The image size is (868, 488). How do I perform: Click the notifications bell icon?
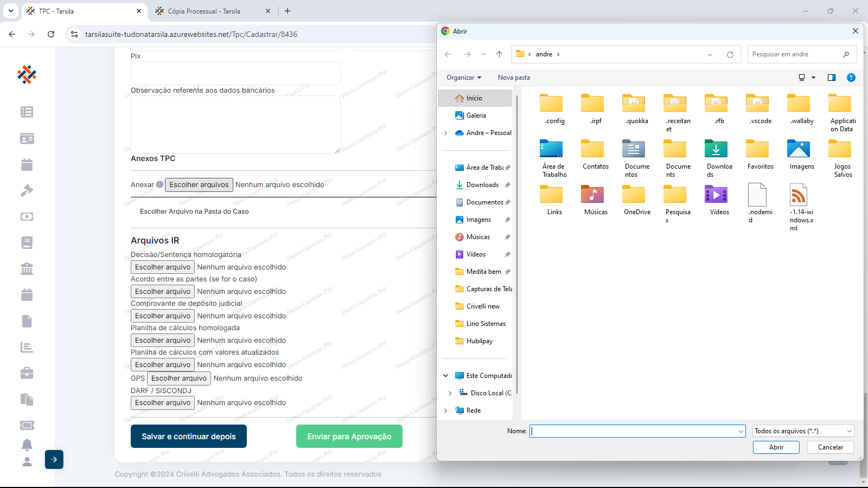click(27, 445)
